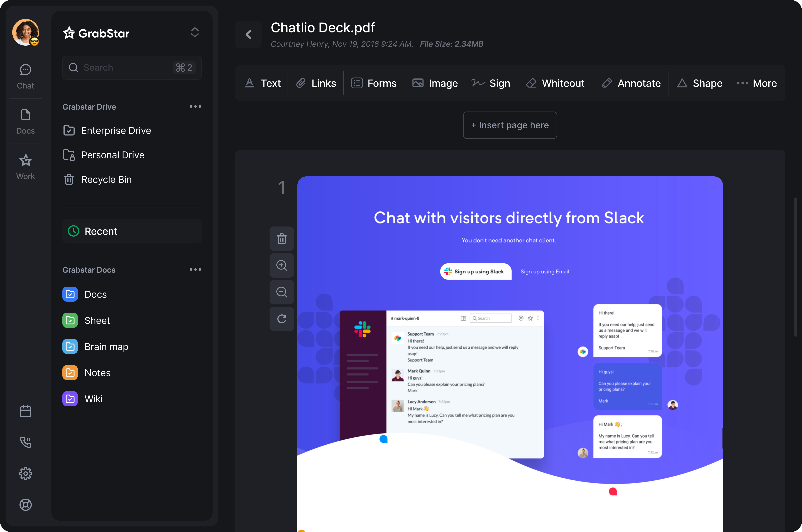Select the Shape tool

pyautogui.click(x=700, y=83)
